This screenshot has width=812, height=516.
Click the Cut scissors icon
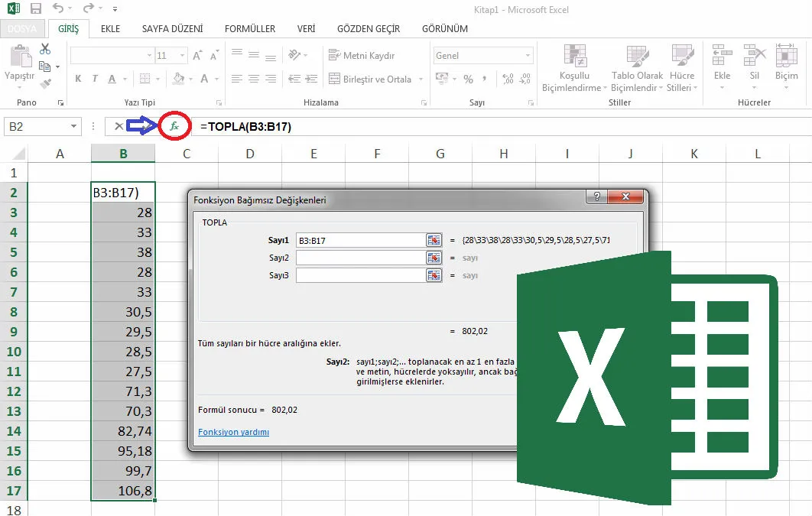[45, 50]
